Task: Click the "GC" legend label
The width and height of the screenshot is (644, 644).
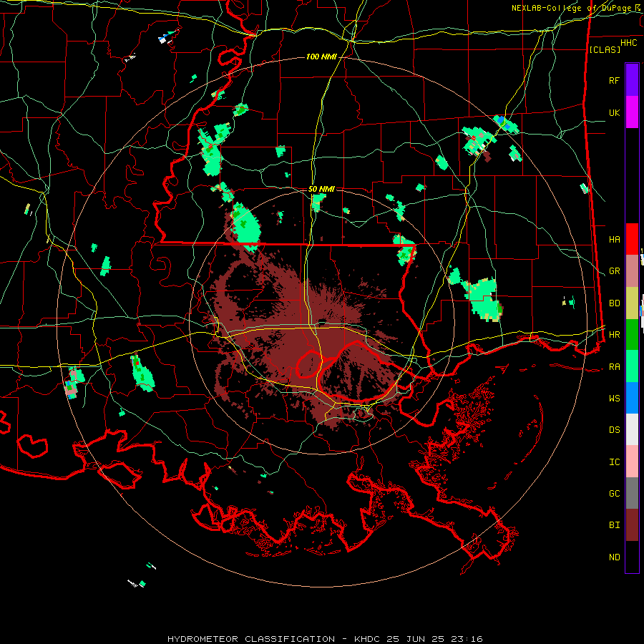Action: point(614,494)
